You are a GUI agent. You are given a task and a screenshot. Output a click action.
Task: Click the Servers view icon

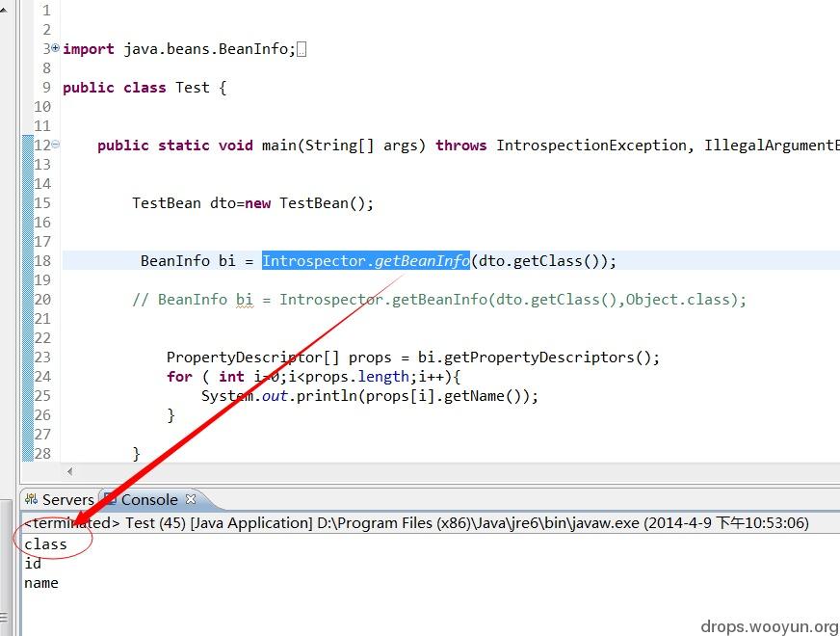pos(31,499)
